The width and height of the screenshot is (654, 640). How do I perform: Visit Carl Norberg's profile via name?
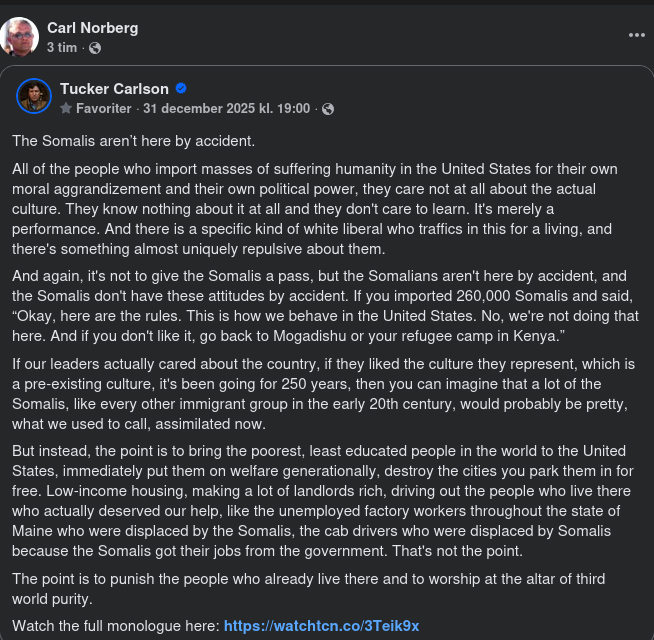(92, 28)
